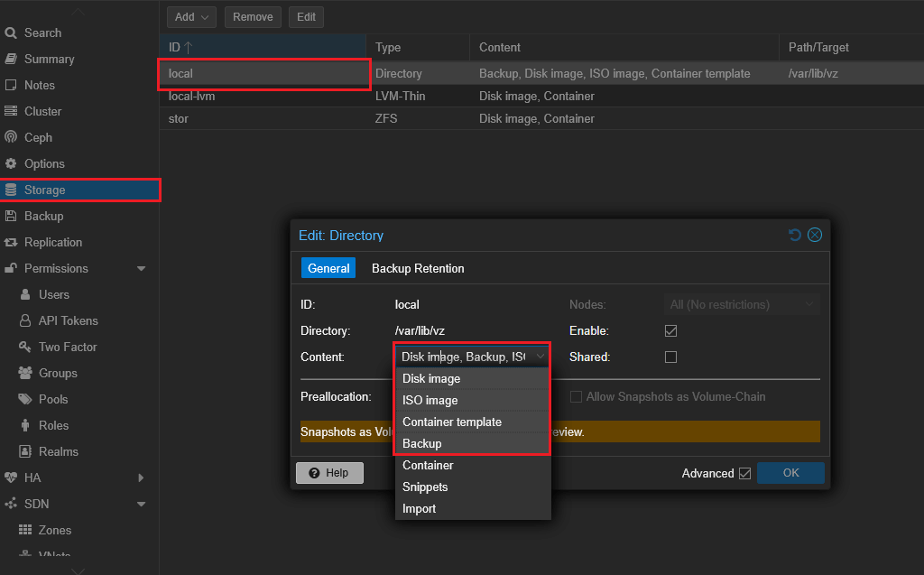Uncheck the Advanced checkbox
The width and height of the screenshot is (924, 575).
coord(744,473)
